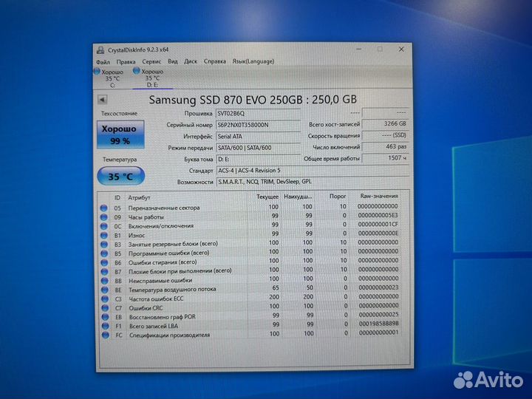Open the Диск menu

pos(191,61)
